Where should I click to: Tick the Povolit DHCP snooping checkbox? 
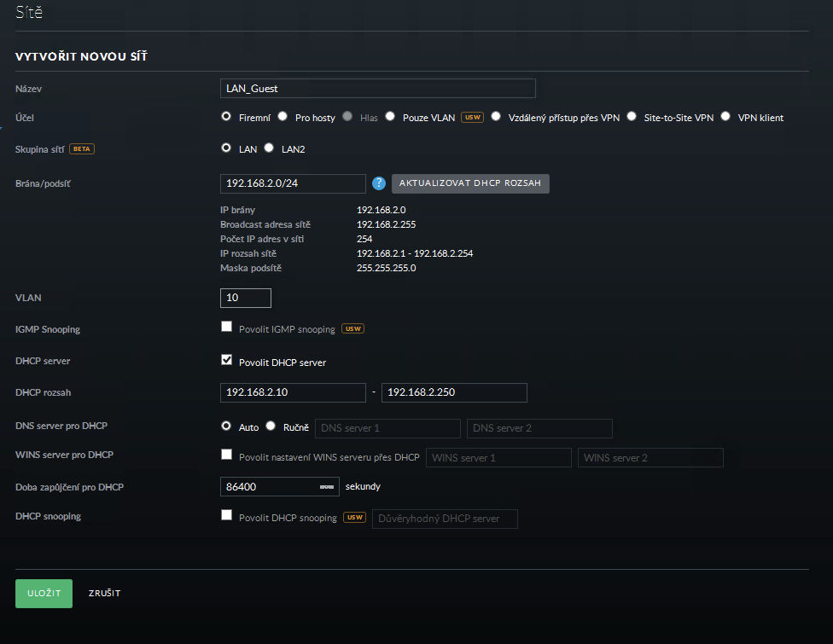coord(226,516)
